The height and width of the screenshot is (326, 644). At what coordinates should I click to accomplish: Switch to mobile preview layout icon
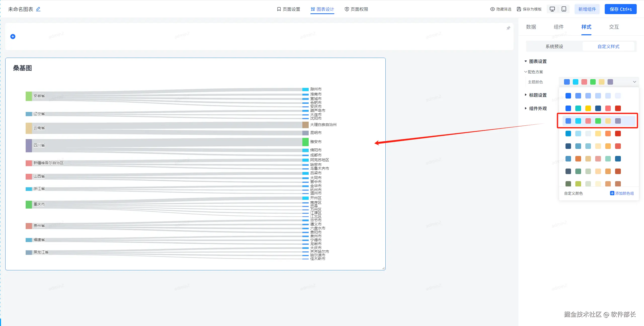(x=564, y=9)
